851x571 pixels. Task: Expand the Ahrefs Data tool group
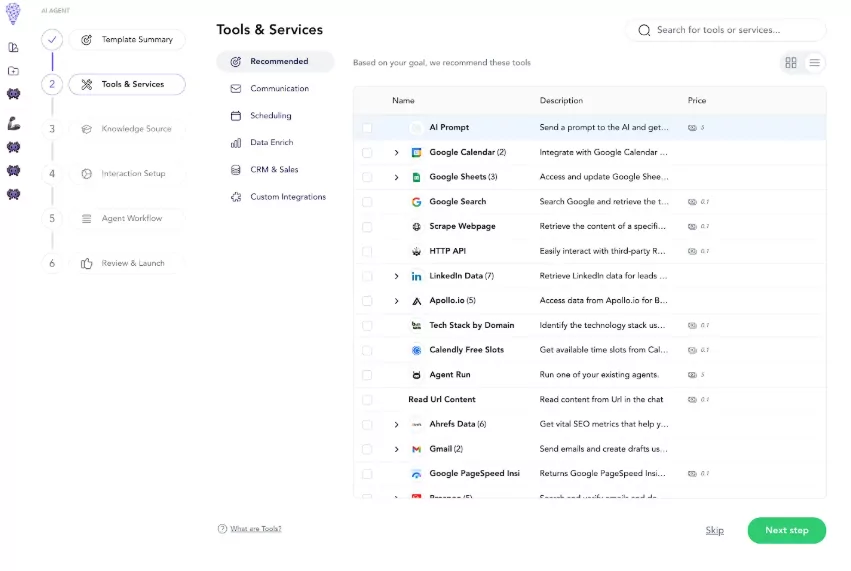(396, 425)
